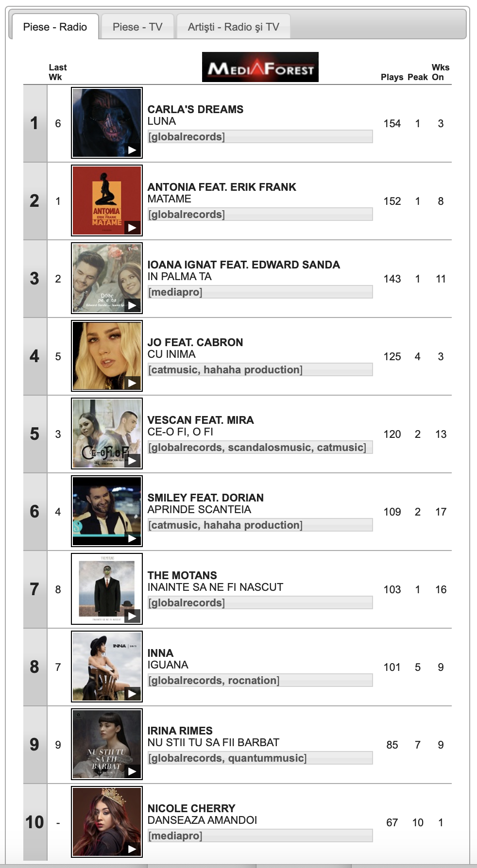Play The Motans track preview
477x868 pixels.
[x=132, y=616]
